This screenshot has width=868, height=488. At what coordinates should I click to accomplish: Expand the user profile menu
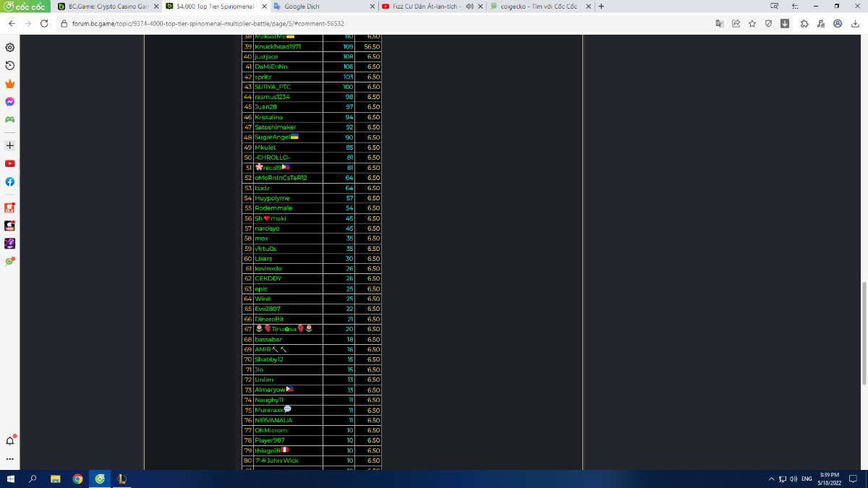838,23
